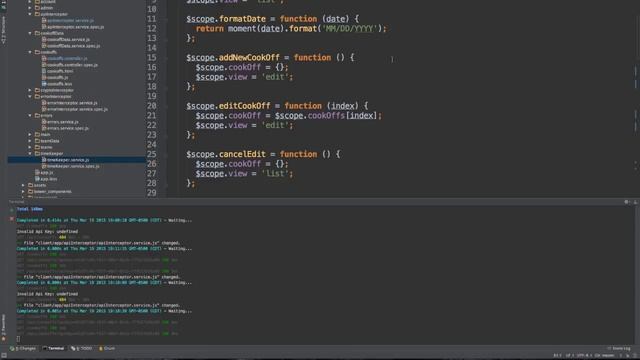Change file encoding UTF-8 in status bar
This screenshot has height=360, width=640.
[584, 356]
